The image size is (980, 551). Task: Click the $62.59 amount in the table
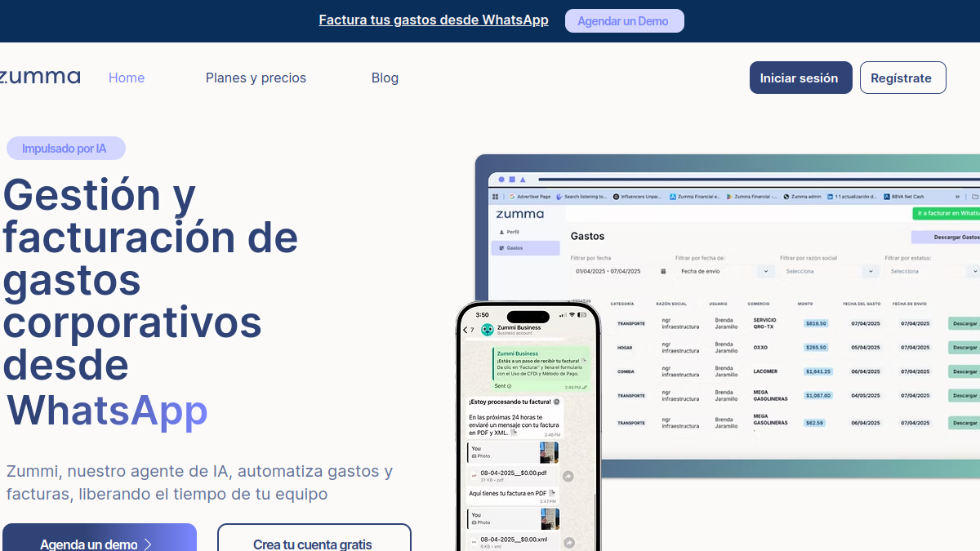815,423
